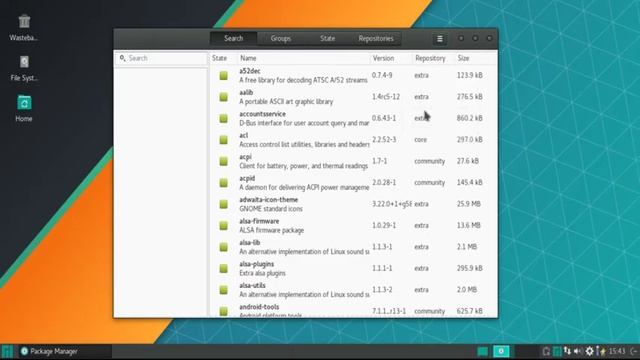Viewport: 640px width, 360px height.
Task: Switch to the Groups tab
Action: (281, 38)
